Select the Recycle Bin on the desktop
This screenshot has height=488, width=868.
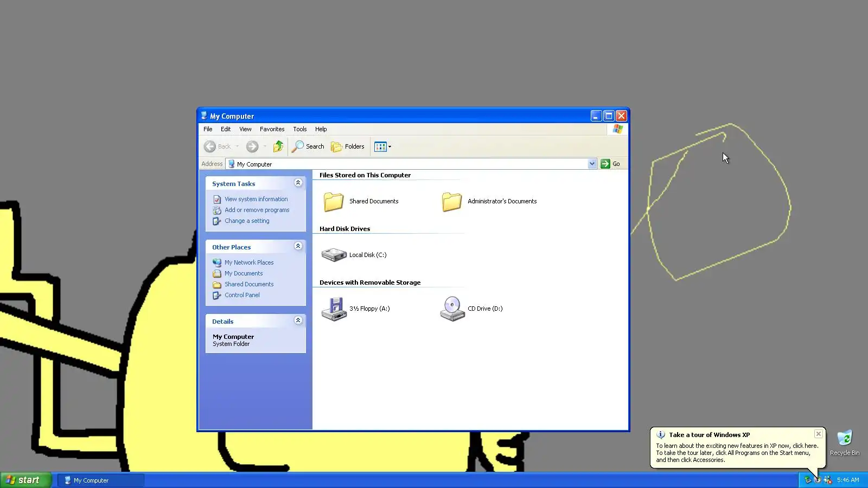(x=845, y=443)
